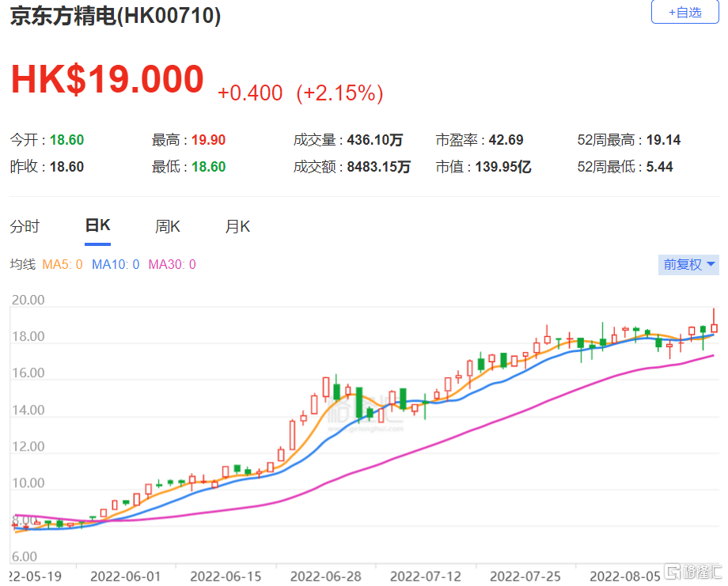Click the 6.00 y-axis price label
This screenshot has height=586, width=728.
[25, 556]
